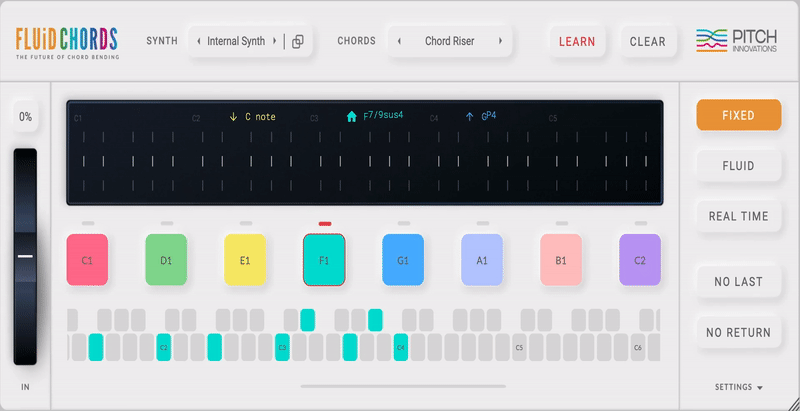This screenshot has width=800, height=411.
Task: Click the Fluid Chords logo
Action: [67, 43]
